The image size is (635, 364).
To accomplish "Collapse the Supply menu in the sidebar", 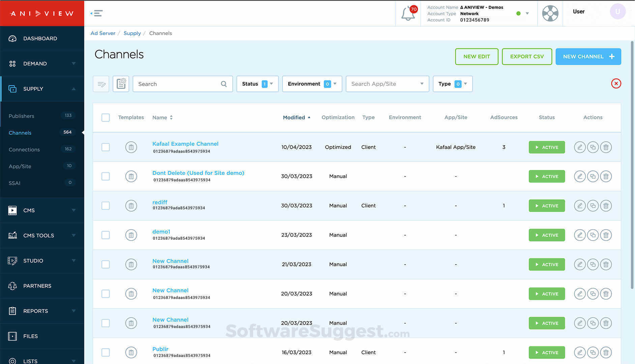I will 74,89.
